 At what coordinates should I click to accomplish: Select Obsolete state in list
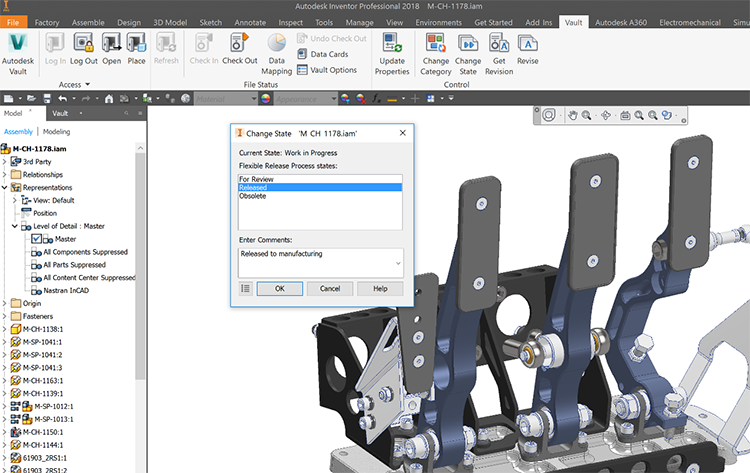pos(320,196)
